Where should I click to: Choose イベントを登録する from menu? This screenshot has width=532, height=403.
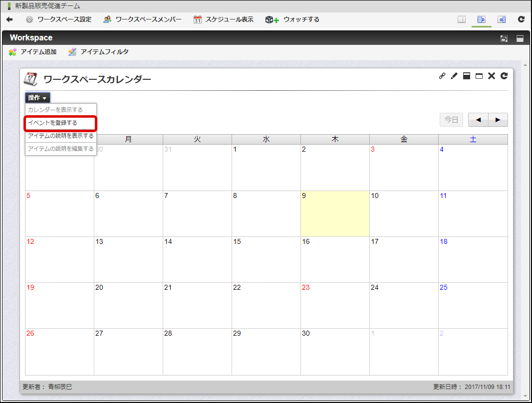coord(60,123)
